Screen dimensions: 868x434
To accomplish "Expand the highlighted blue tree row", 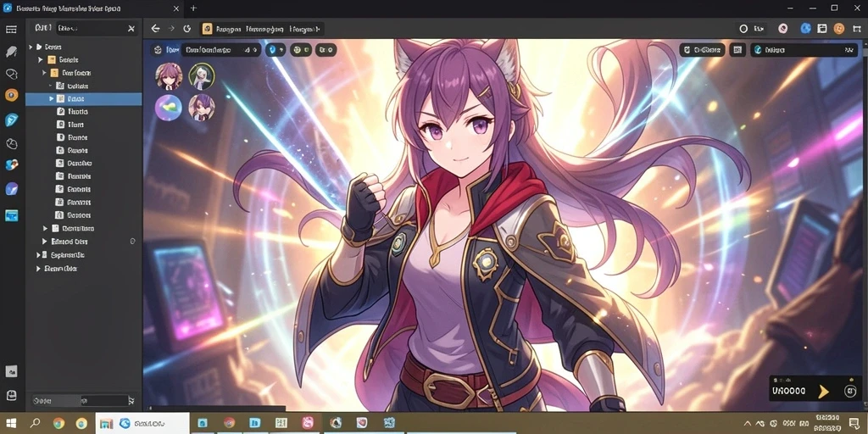I will tap(52, 98).
